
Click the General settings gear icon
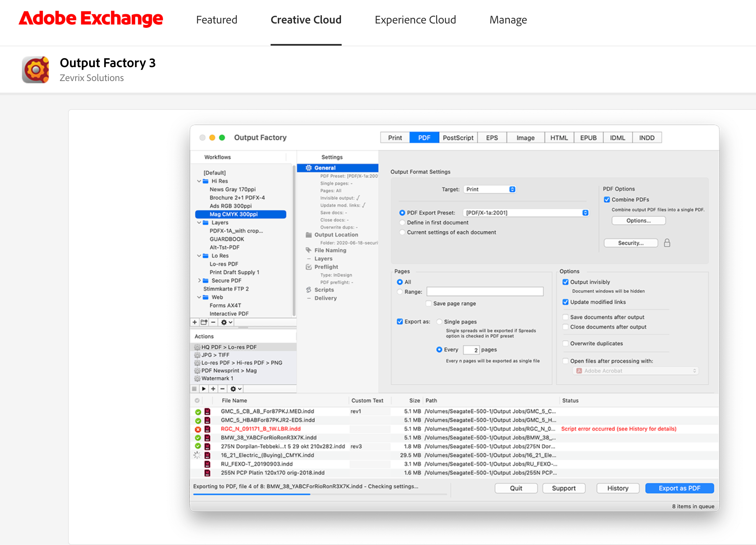(x=309, y=168)
